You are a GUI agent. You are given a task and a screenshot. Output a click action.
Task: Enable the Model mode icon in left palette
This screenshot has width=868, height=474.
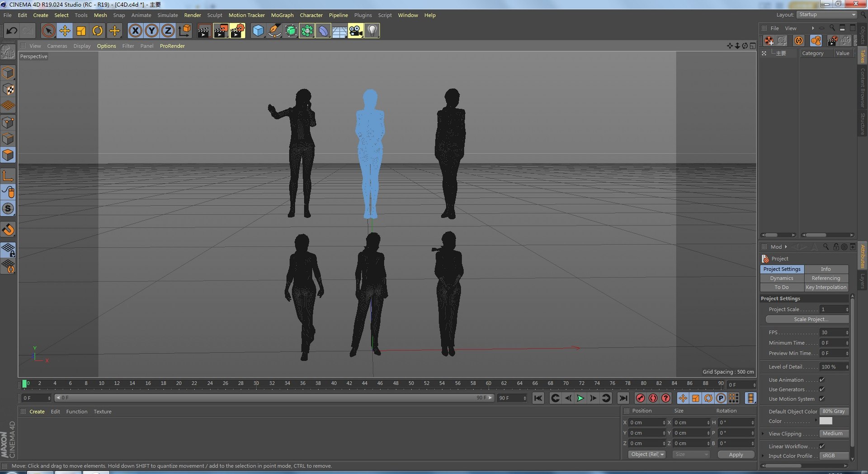pos(8,73)
